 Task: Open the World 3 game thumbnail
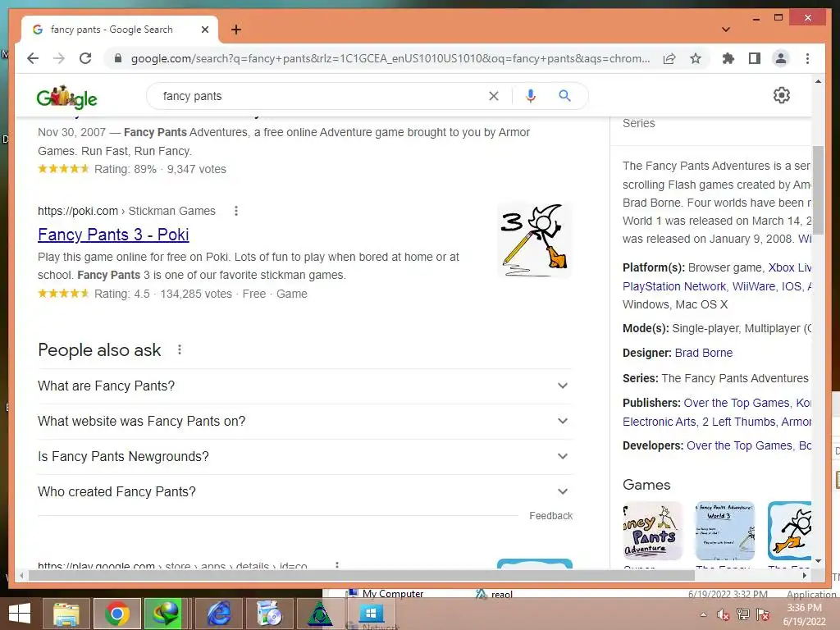[724, 531]
